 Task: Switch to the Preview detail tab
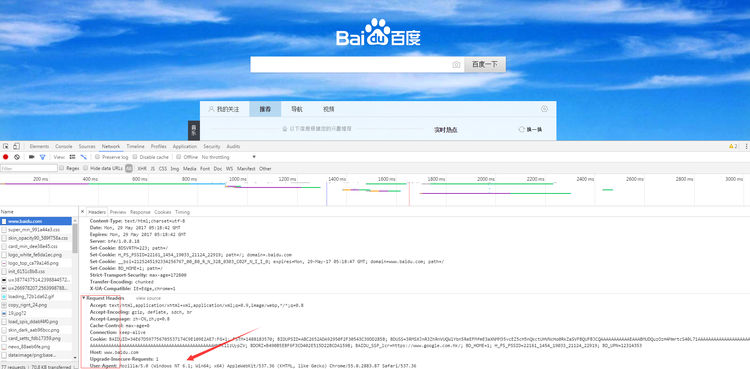coord(118,212)
